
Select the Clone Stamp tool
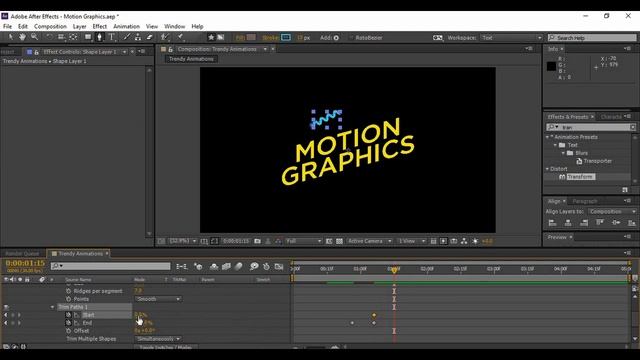pyautogui.click(x=138, y=37)
